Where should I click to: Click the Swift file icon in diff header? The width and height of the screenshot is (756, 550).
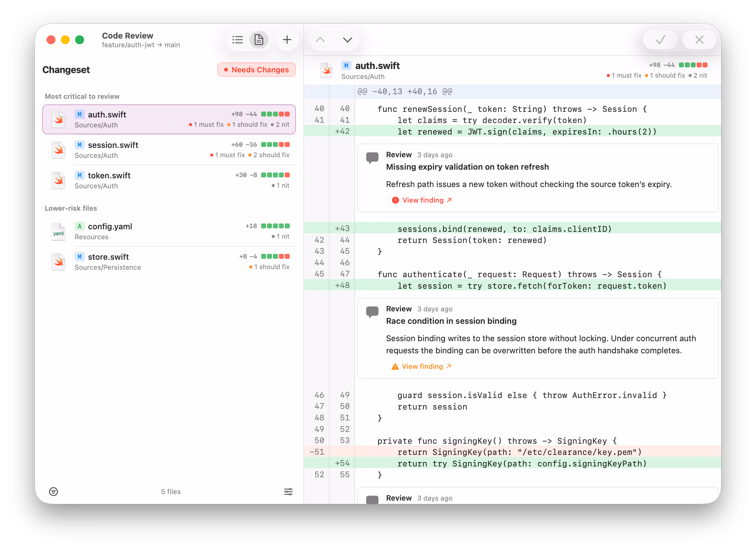(326, 70)
